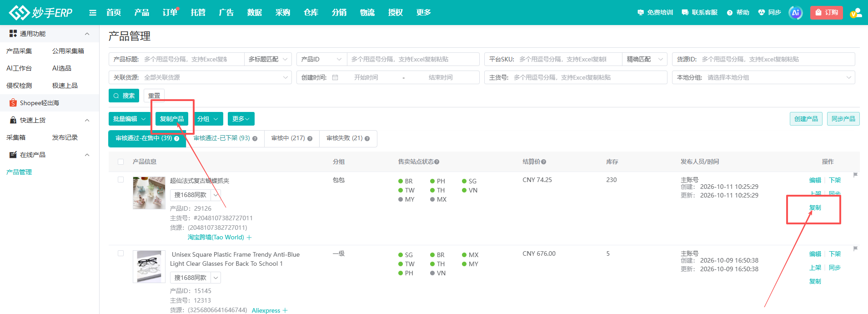The width and height of the screenshot is (868, 314).
Task: Click info icon next to 售卖站点状态
Action: pos(437,162)
